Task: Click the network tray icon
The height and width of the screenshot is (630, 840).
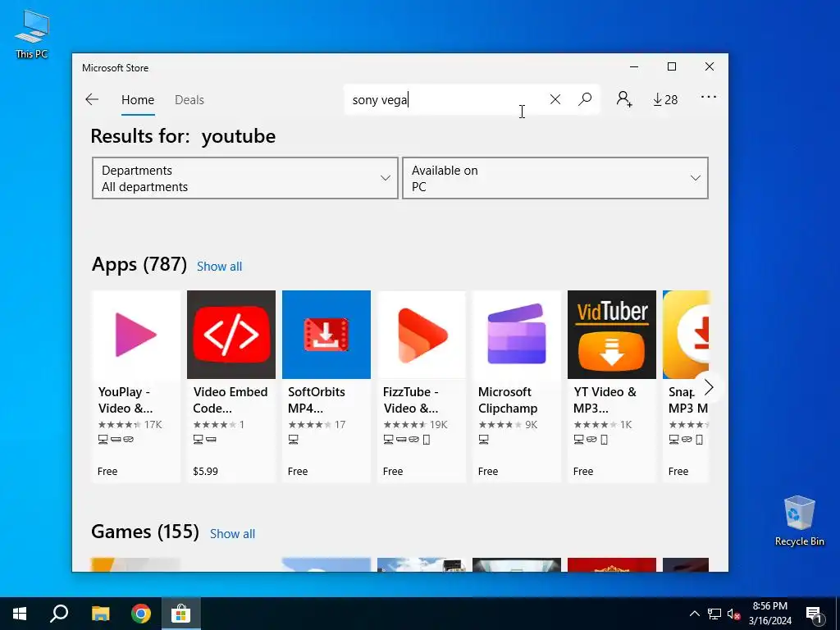Action: pos(714,614)
